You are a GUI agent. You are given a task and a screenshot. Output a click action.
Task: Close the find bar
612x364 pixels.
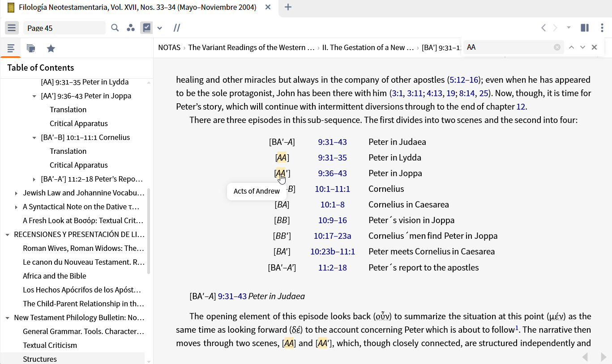point(595,47)
